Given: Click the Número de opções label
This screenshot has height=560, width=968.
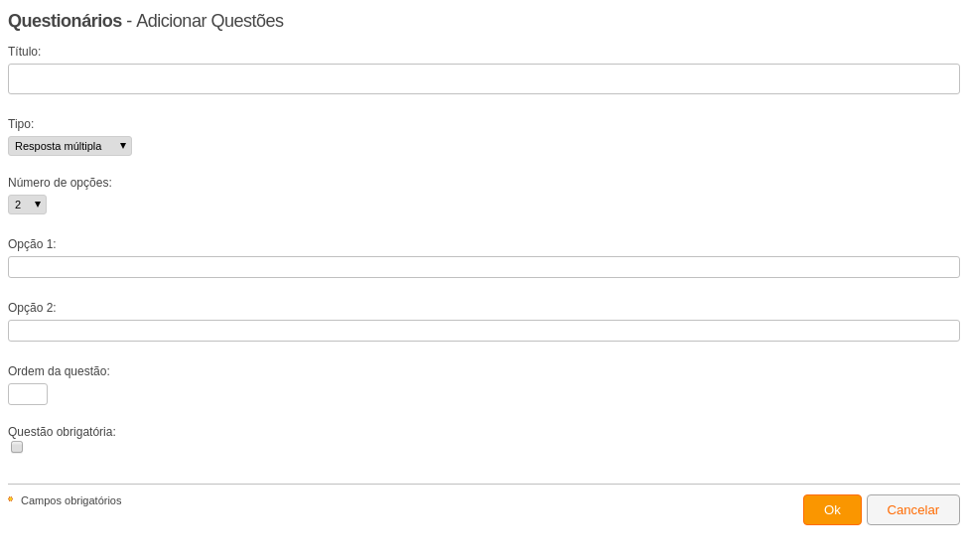Looking at the screenshot, I should [60, 183].
